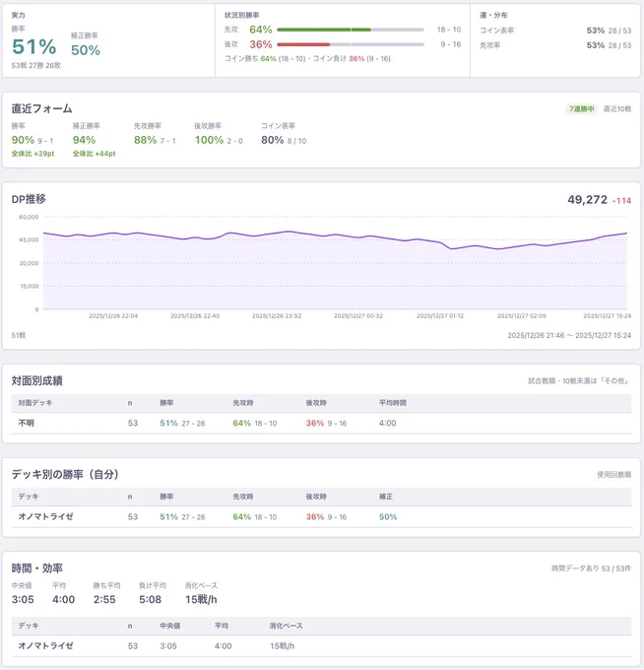Click the 'コイン勝ち 64% (18 - 10)' summary line
Screen dimensions: 644x670
(307, 58)
